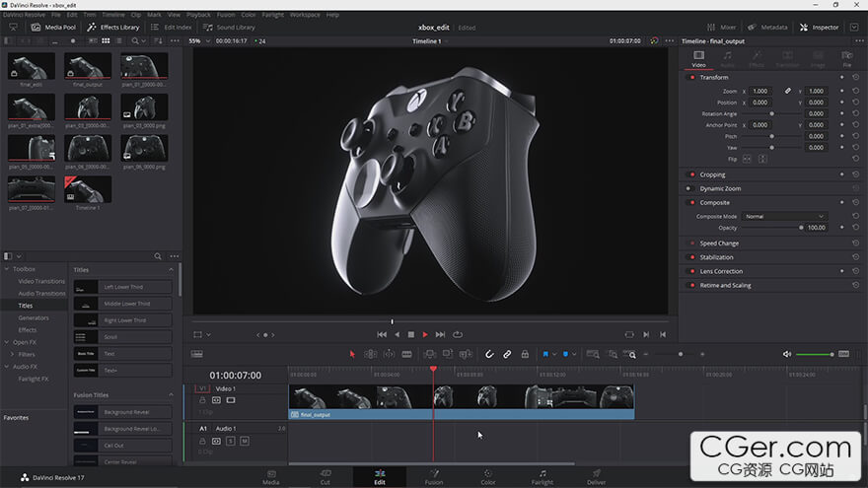The image size is (868, 488).
Task: Open the Playback menu
Action: click(198, 15)
